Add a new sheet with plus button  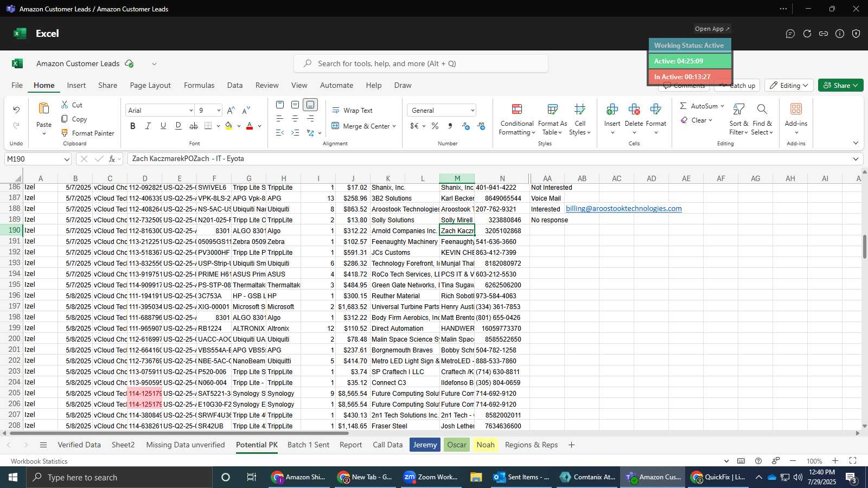571,445
